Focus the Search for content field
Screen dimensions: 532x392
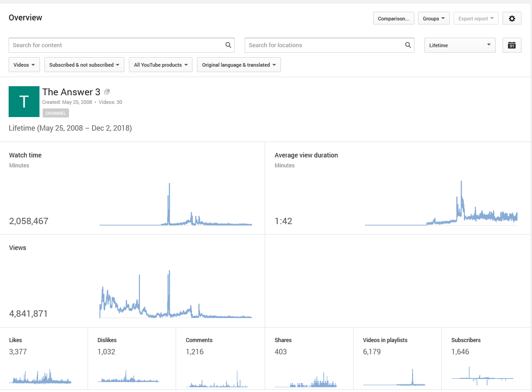(122, 45)
